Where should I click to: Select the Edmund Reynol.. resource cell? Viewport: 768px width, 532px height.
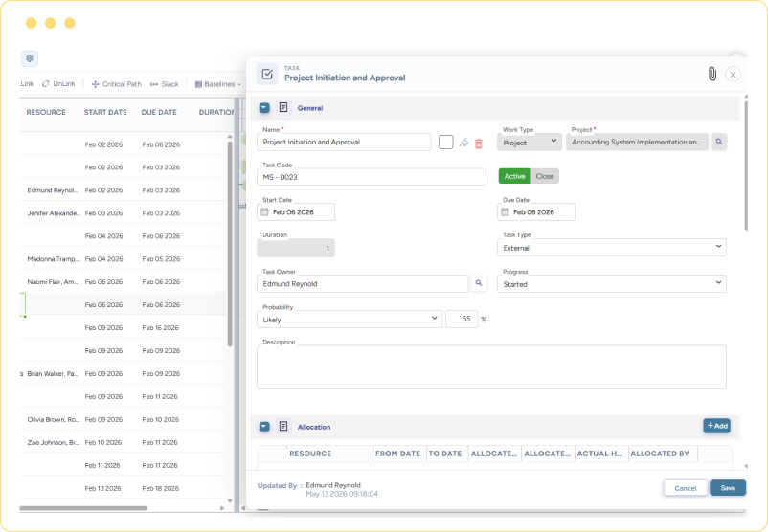pyautogui.click(x=53, y=190)
